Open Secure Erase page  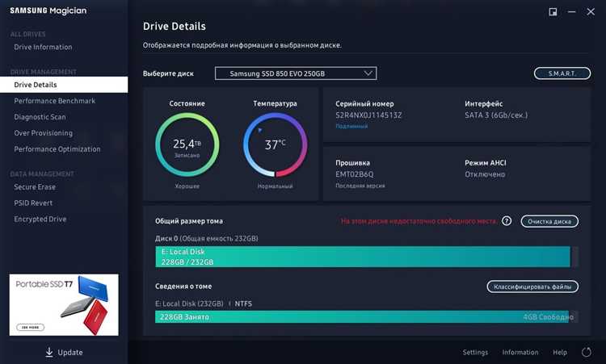35,186
